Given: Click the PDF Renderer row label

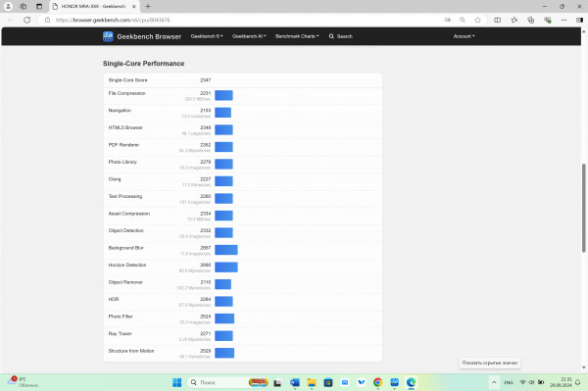Looking at the screenshot, I should pos(123,145).
